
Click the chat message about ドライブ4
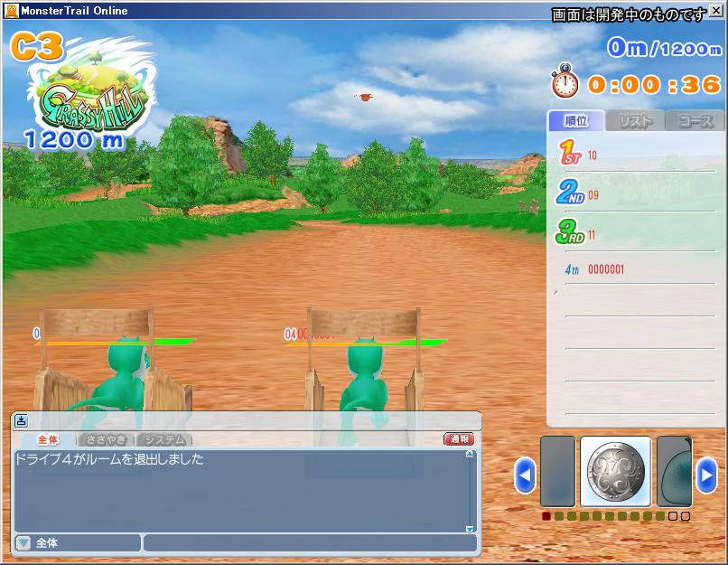pyautogui.click(x=109, y=459)
